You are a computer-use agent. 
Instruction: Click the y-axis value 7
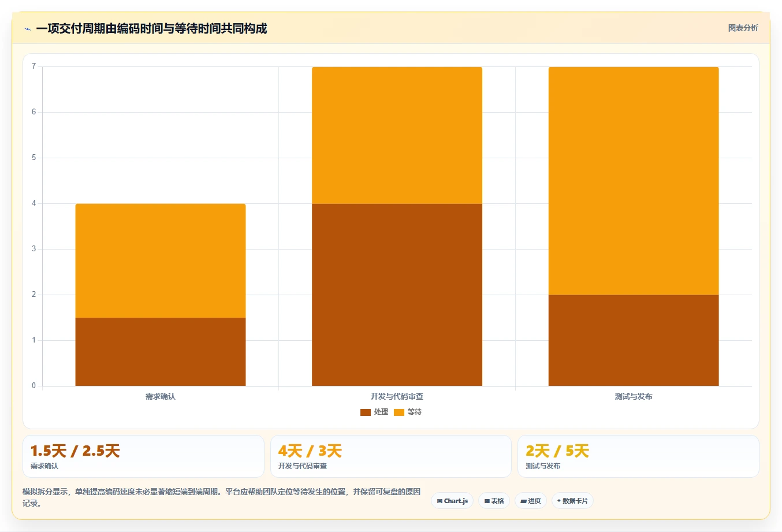[x=33, y=66]
